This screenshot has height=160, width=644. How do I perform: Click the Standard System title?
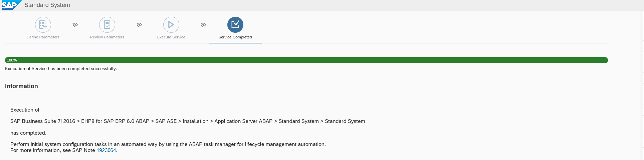point(47,5)
